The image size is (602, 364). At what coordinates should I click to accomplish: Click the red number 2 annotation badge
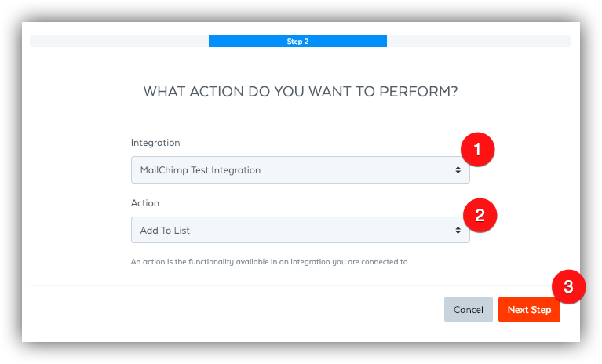click(479, 215)
